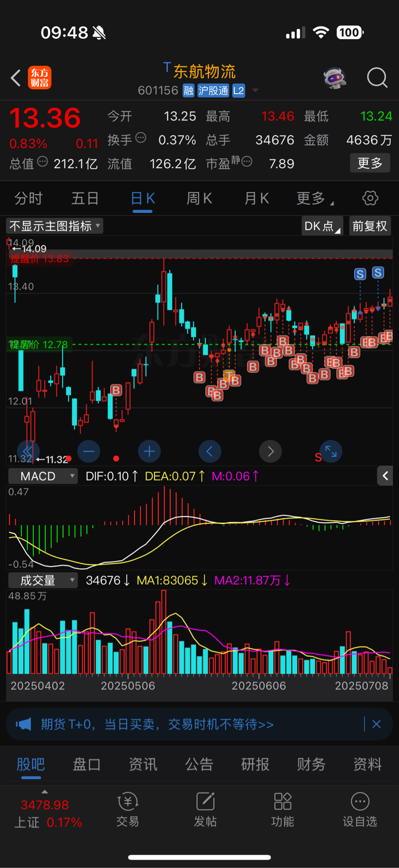The width and height of the screenshot is (399, 868).
Task: Zoom out chart with minus button
Action: [x=88, y=451]
